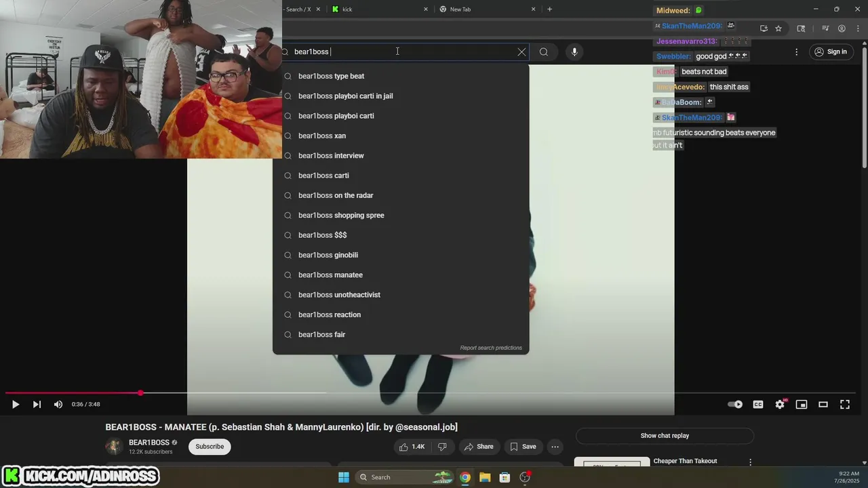
Task: Mute the video with the speaker icon
Action: 58,405
